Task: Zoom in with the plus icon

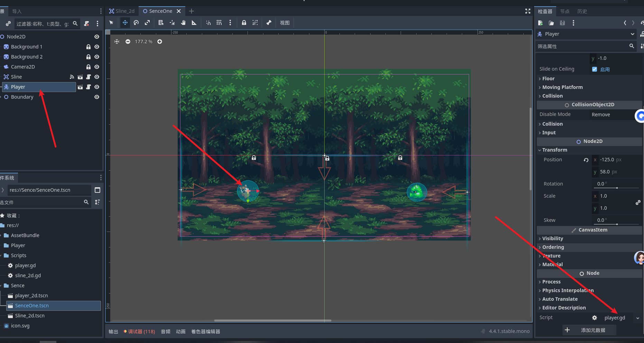Action: [160, 42]
